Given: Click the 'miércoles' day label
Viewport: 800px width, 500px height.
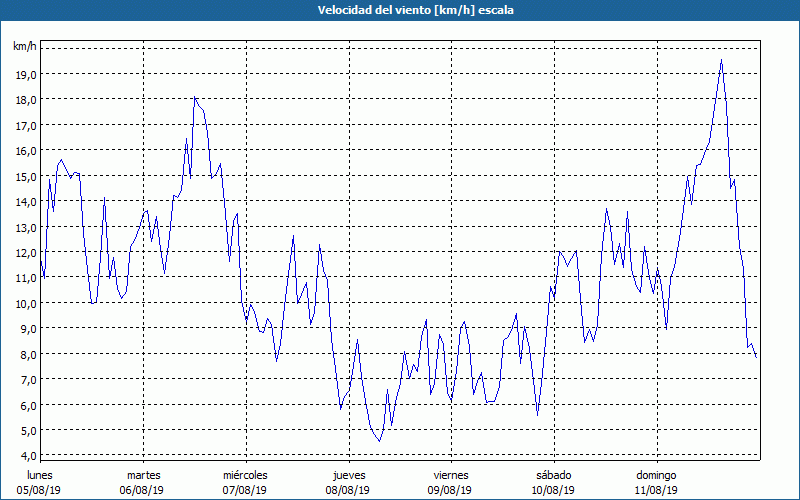Looking at the screenshot, I should [245, 475].
